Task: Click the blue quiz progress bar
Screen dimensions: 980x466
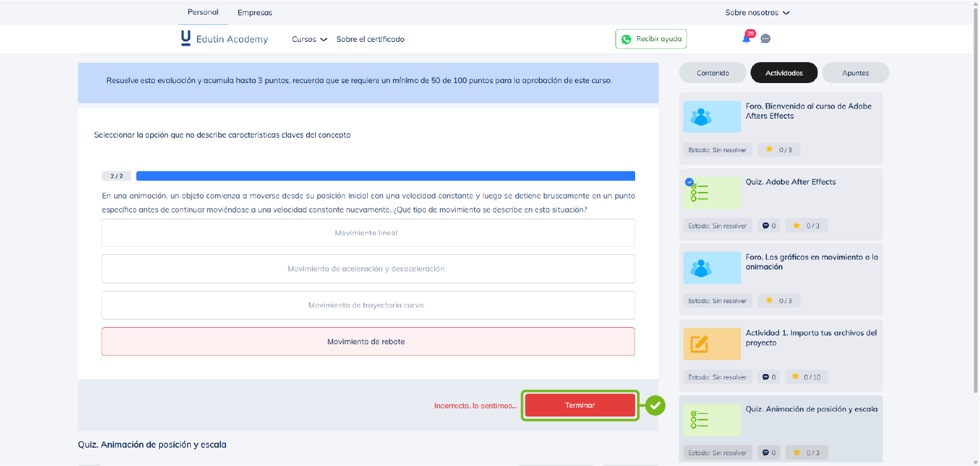Action: [385, 176]
